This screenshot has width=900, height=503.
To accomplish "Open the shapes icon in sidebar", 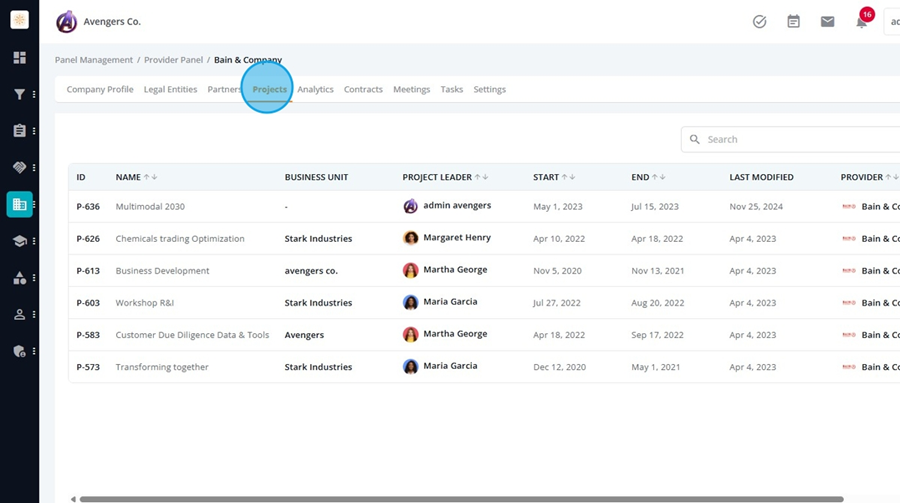I will 20,278.
